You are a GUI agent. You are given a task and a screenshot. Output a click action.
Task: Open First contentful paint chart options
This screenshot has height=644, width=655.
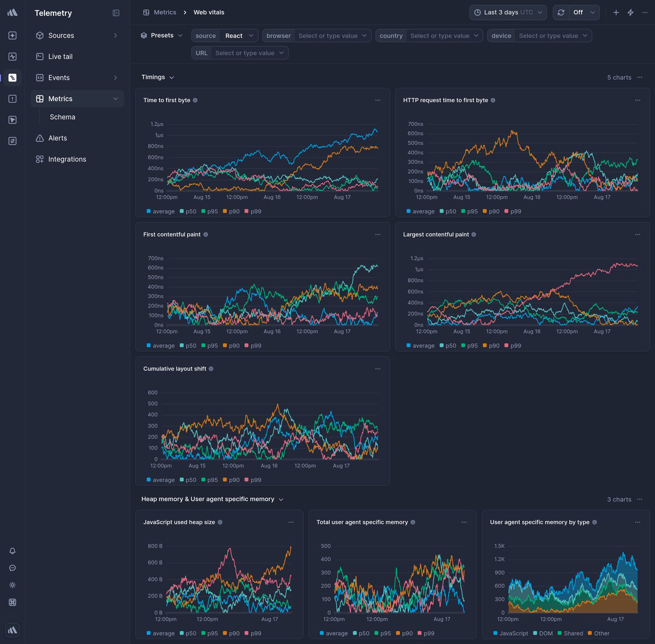(x=378, y=234)
